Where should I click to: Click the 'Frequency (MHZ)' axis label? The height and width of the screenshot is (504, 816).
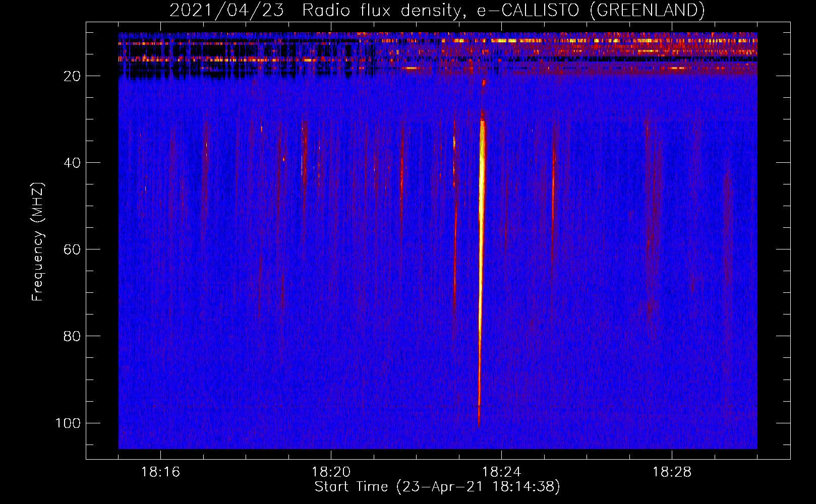38,242
